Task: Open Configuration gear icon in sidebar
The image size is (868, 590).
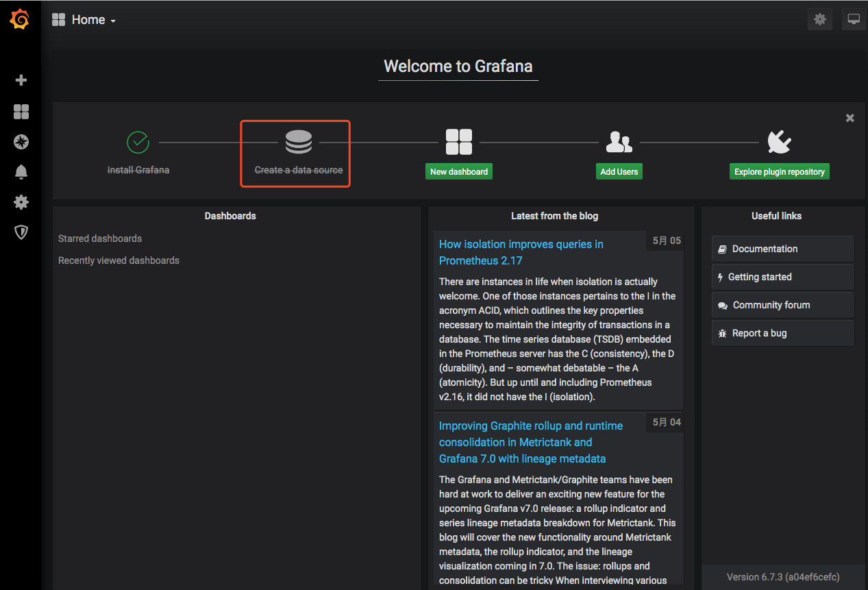Action: tap(21, 202)
